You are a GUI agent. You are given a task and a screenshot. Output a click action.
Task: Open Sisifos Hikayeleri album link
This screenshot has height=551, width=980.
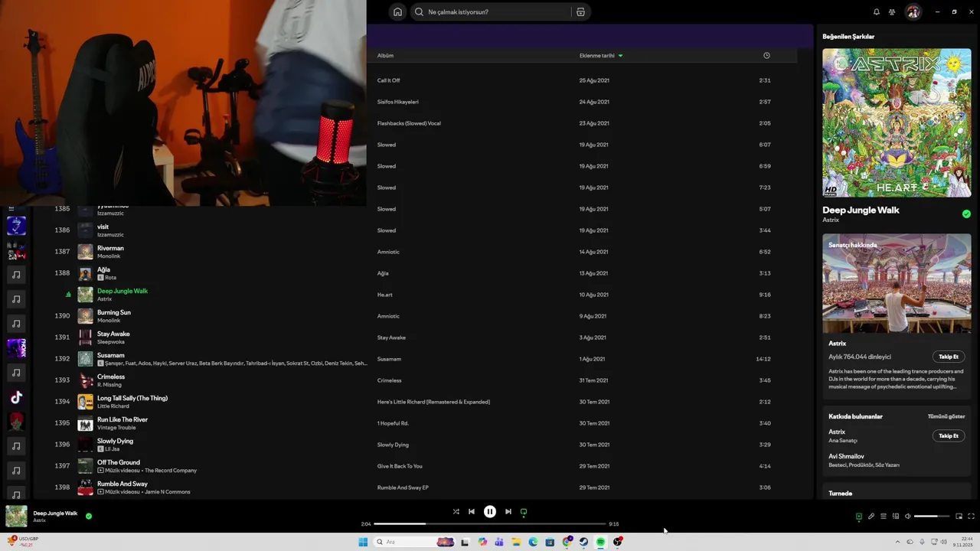pyautogui.click(x=398, y=102)
